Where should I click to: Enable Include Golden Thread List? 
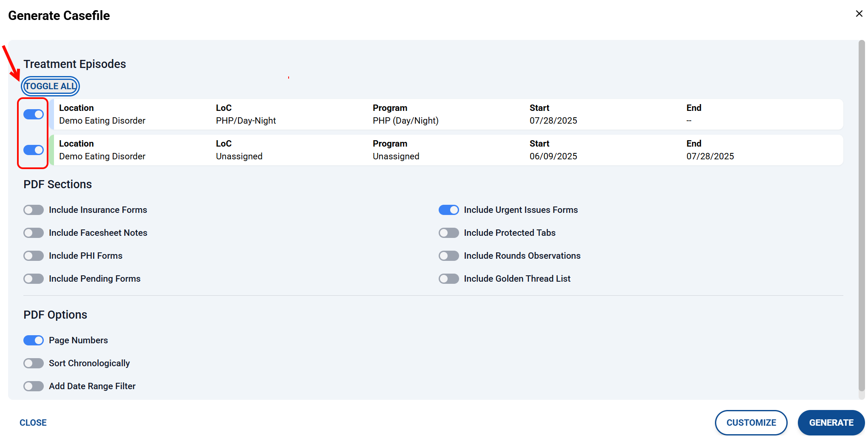click(448, 279)
